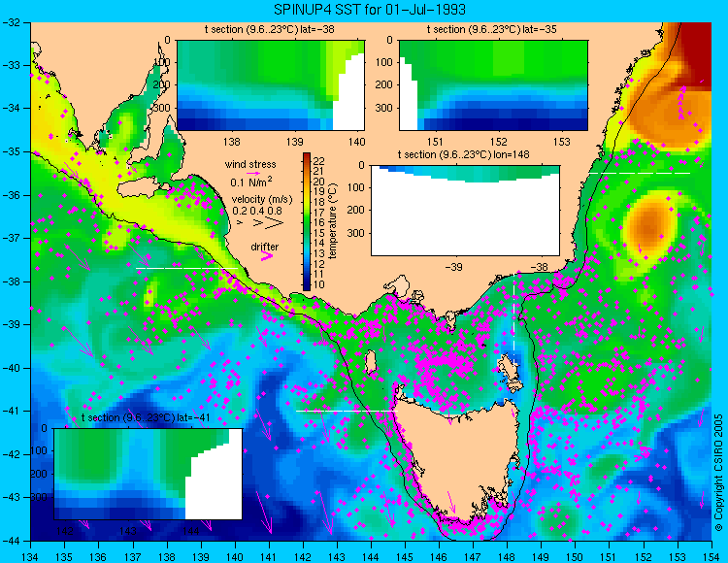
Task: Click the 't section (9.6..23°C) lat=-38' heading
Action: tap(269, 30)
